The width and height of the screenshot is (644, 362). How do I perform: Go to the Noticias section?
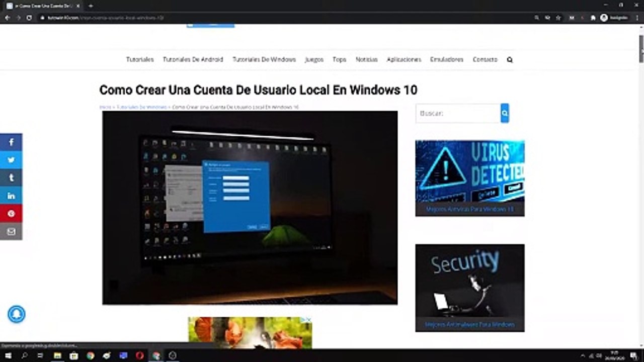(x=366, y=59)
